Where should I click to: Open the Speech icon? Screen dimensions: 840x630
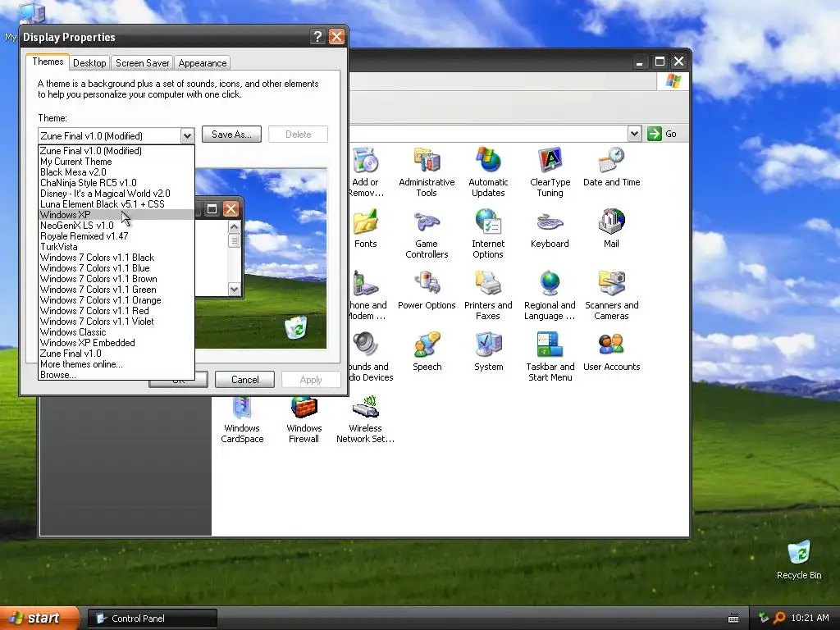click(427, 345)
